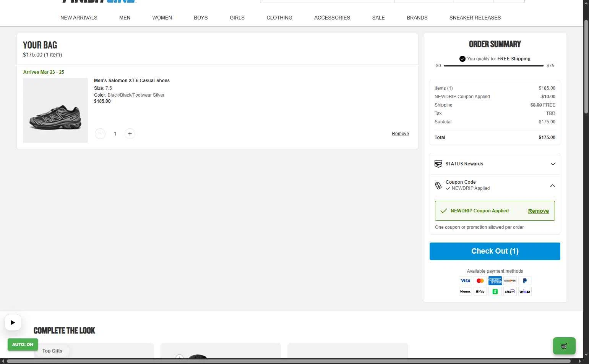
Task: Open the CLOTHING menu
Action: pyautogui.click(x=279, y=18)
